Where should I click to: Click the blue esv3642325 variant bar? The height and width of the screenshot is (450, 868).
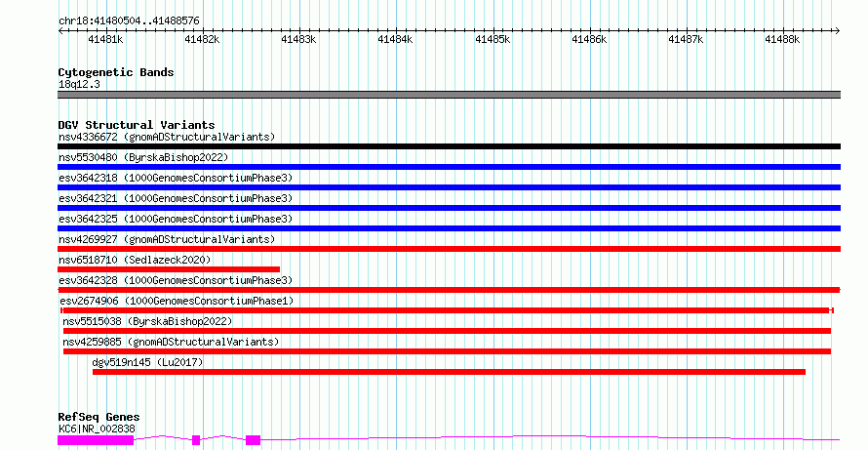click(x=449, y=228)
